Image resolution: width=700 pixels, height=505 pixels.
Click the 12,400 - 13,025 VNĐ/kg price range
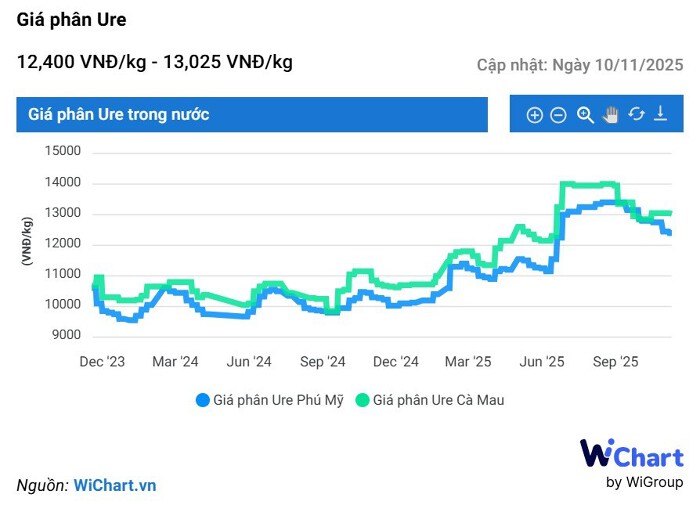155,62
